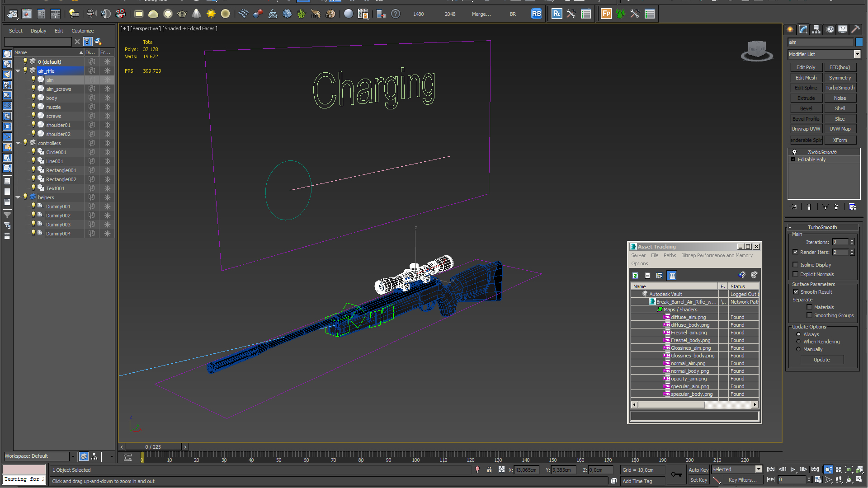Collapse the controllers layer tree

18,143
